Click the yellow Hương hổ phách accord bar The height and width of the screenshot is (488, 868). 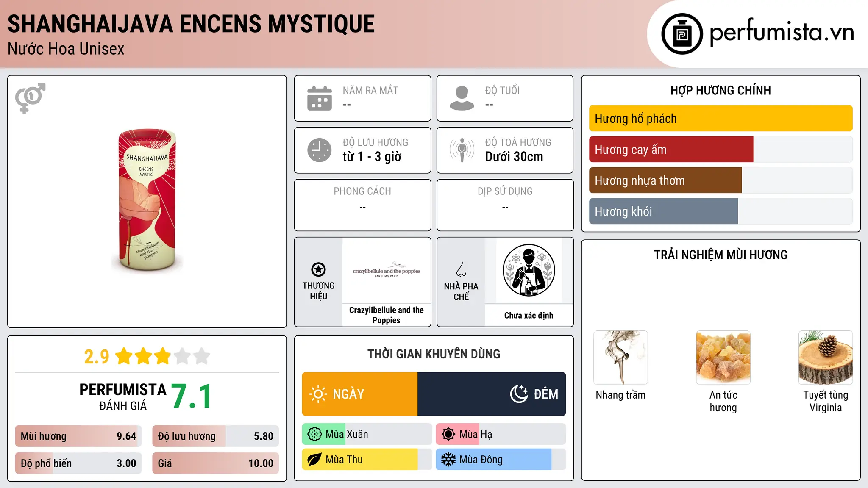click(721, 119)
